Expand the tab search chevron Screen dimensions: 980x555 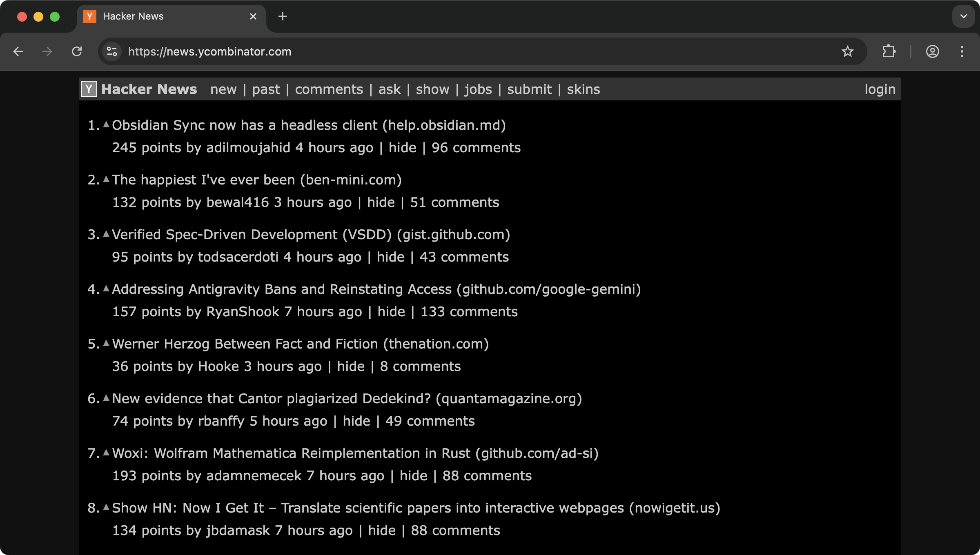(964, 16)
